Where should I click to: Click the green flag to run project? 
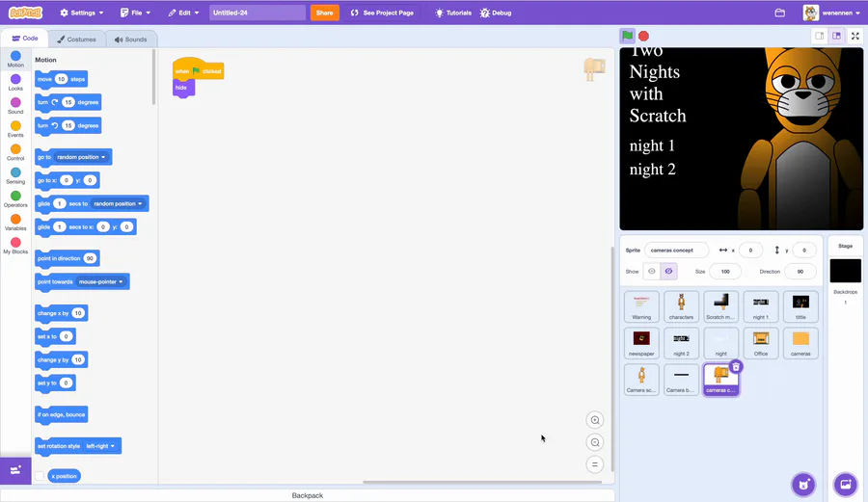coord(627,36)
